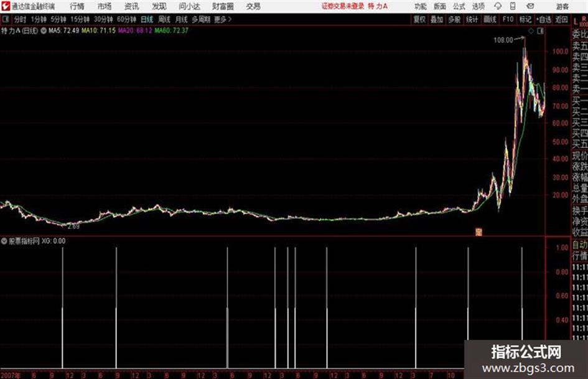Screen dimensions: 588x379
Task: Click the diamond icon at chart top-right
Action: (531, 31)
